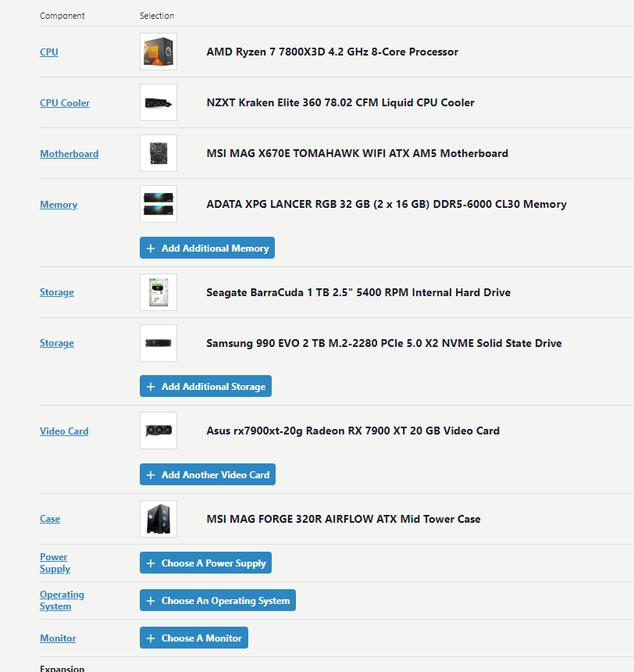
Task: Open the Operating System category link
Action: (x=62, y=600)
